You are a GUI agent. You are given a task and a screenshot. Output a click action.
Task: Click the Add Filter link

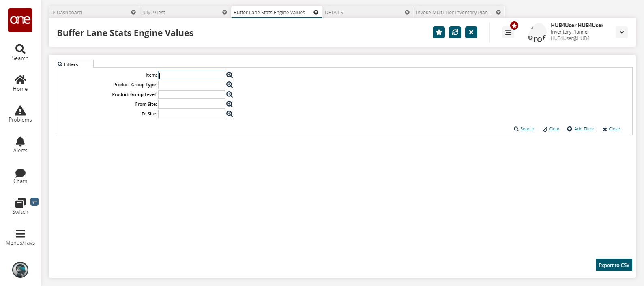pos(584,129)
